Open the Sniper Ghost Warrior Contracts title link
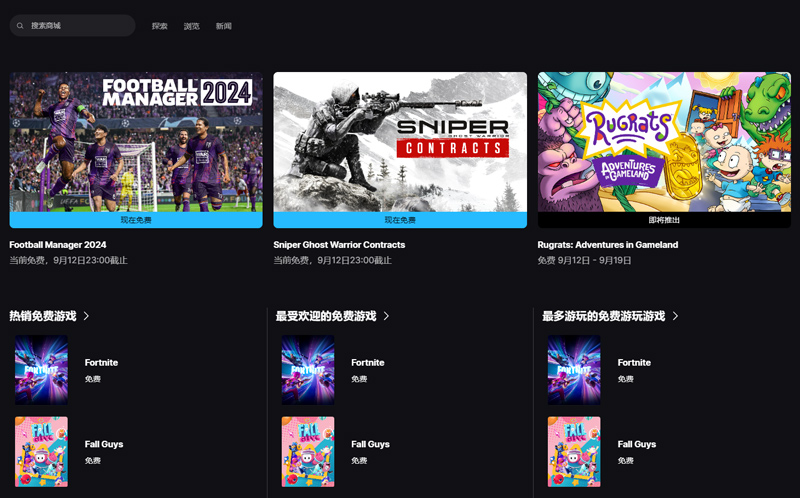 (x=339, y=245)
